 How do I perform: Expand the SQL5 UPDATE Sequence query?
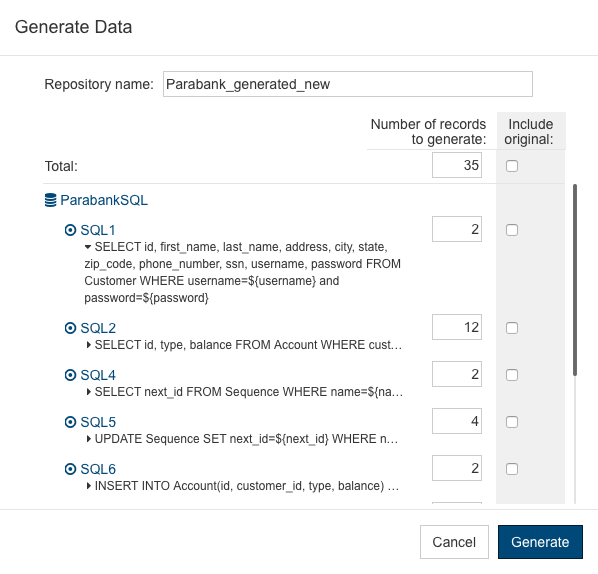(x=88, y=439)
